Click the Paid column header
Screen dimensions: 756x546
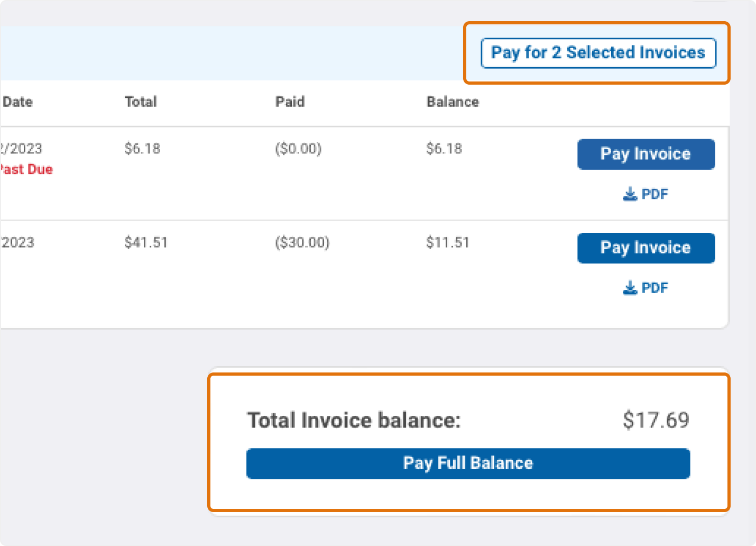[290, 102]
